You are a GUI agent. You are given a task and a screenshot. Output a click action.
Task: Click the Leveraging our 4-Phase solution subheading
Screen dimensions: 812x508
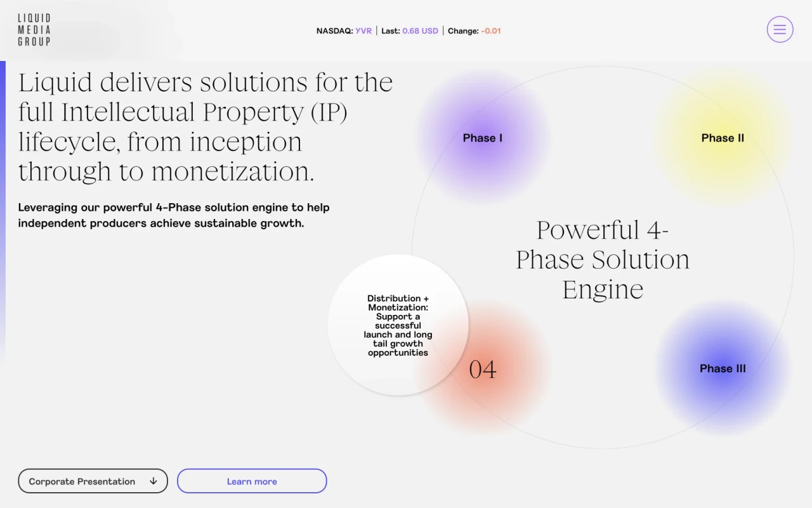click(x=174, y=215)
